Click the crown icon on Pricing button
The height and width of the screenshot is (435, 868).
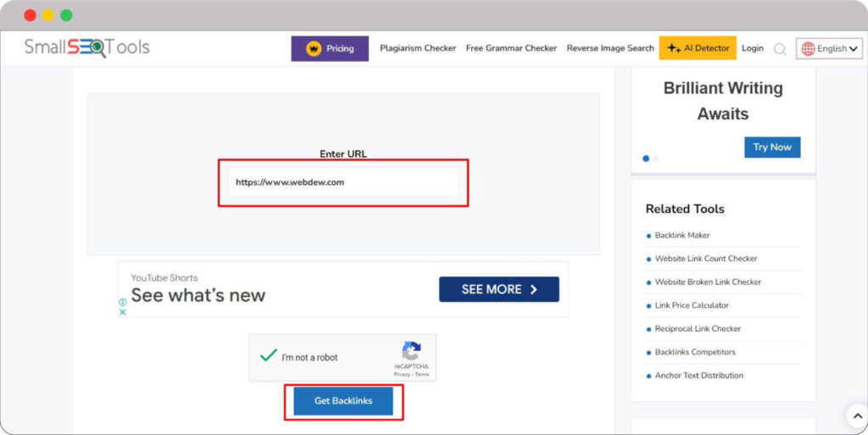[314, 48]
